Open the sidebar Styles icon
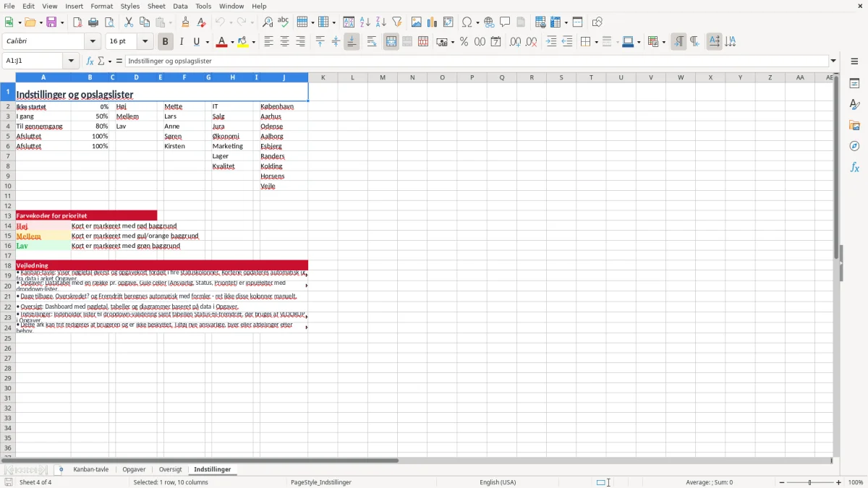The height and width of the screenshot is (488, 868). (x=854, y=104)
